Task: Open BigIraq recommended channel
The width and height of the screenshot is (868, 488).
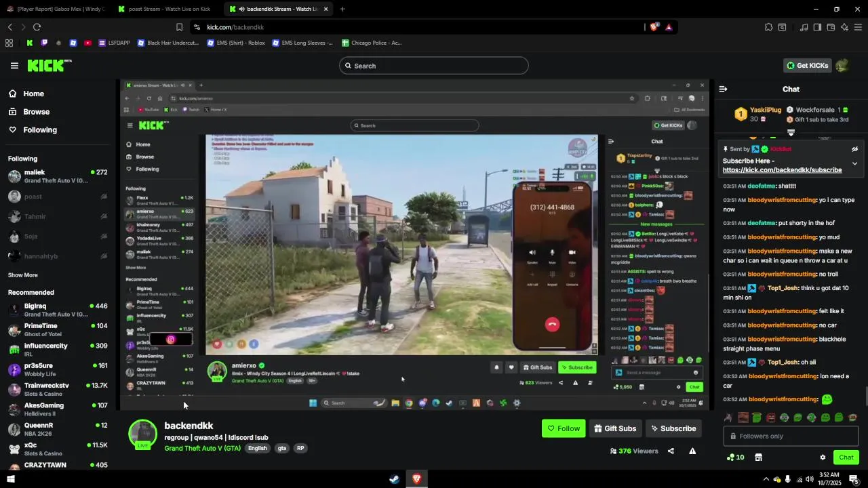Action: pos(58,310)
